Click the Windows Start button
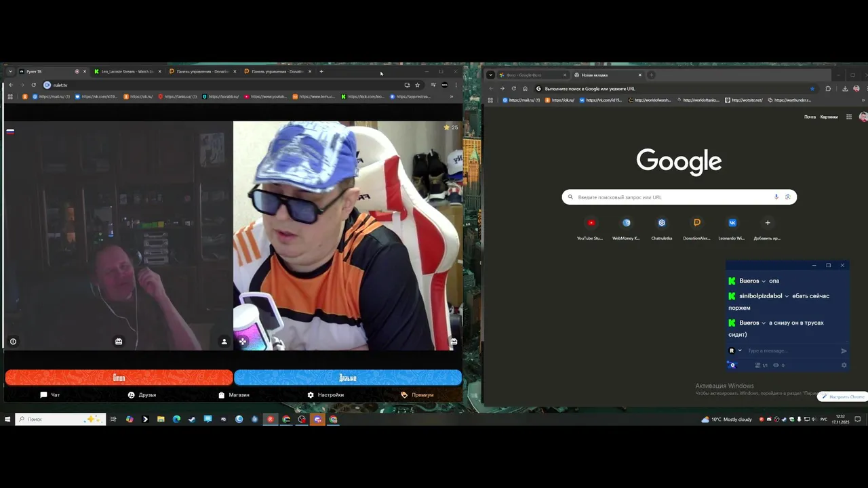The height and width of the screenshot is (488, 868). pos(7,420)
